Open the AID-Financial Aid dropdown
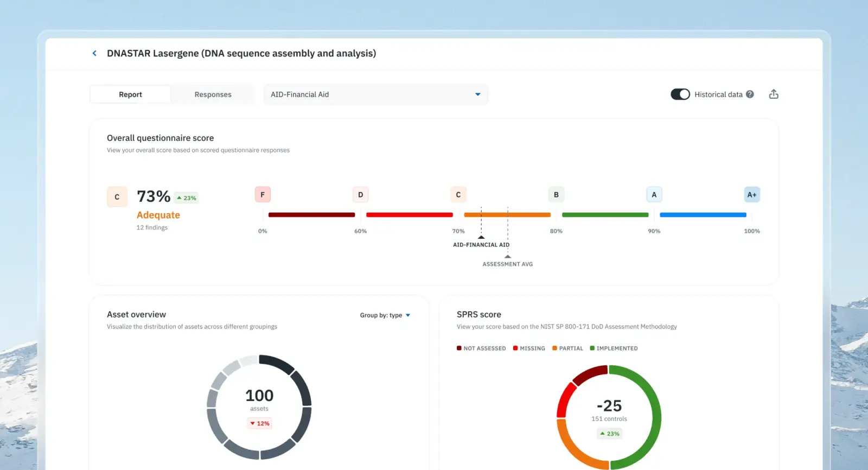The image size is (868, 470). [x=375, y=94]
